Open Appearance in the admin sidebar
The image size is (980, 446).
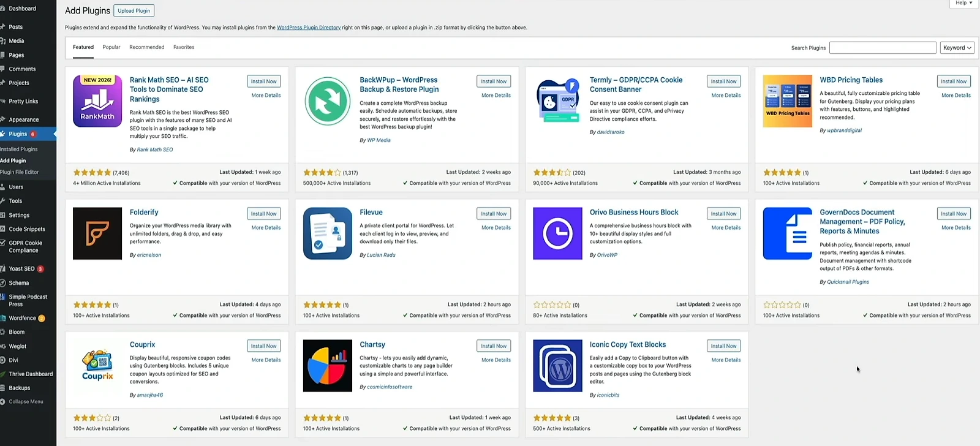[24, 120]
